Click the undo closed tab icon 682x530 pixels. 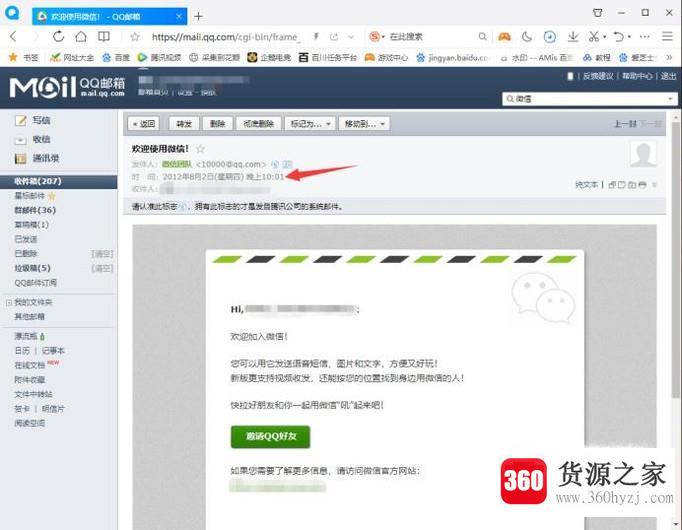(619, 37)
